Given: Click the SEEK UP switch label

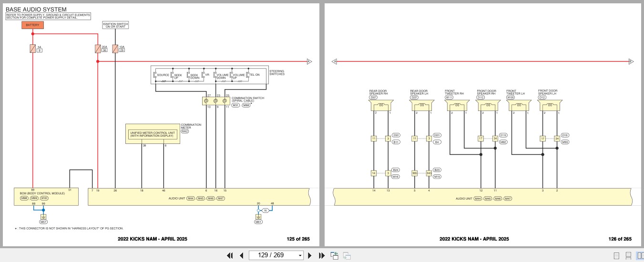Looking at the screenshot, I should pyautogui.click(x=178, y=76).
